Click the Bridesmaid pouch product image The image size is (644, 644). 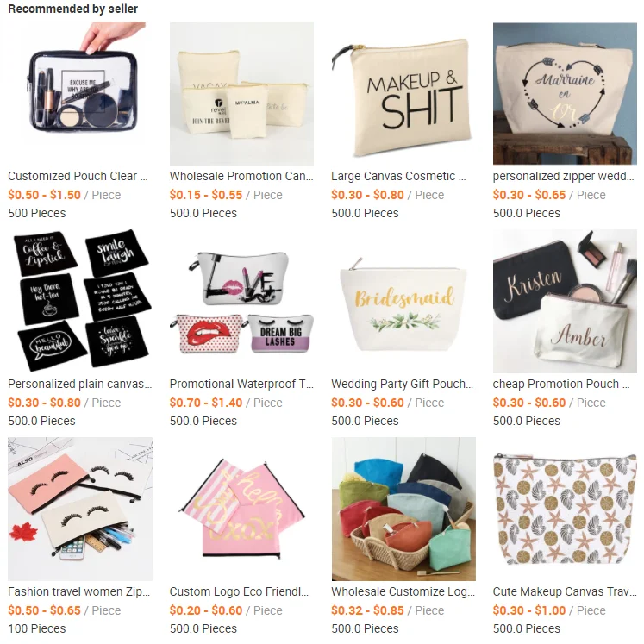point(403,301)
